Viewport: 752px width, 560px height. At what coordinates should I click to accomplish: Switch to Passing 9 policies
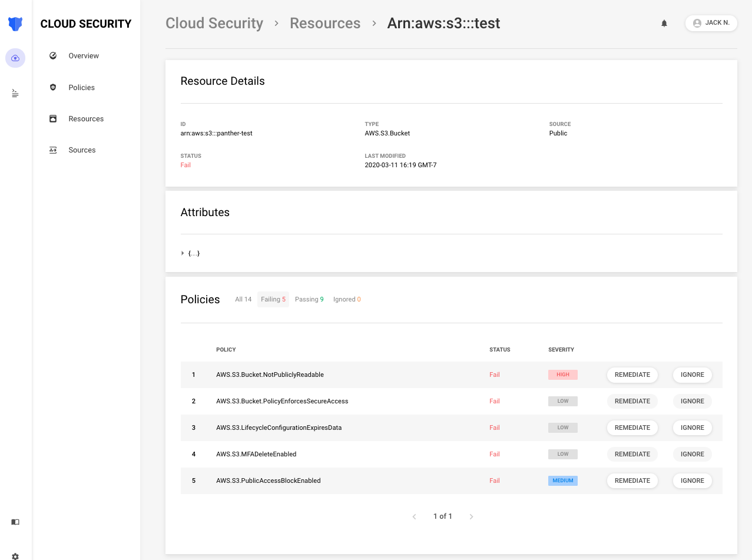pos(309,299)
